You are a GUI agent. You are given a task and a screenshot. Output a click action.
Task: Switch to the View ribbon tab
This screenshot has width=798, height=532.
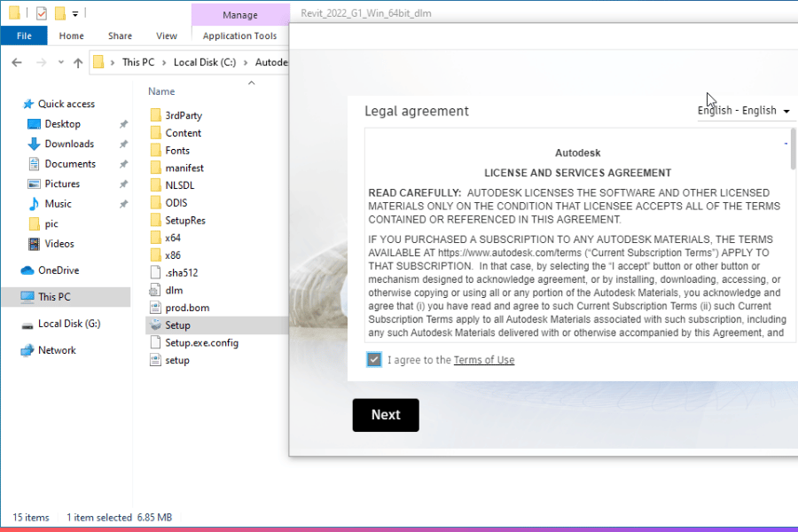click(167, 36)
